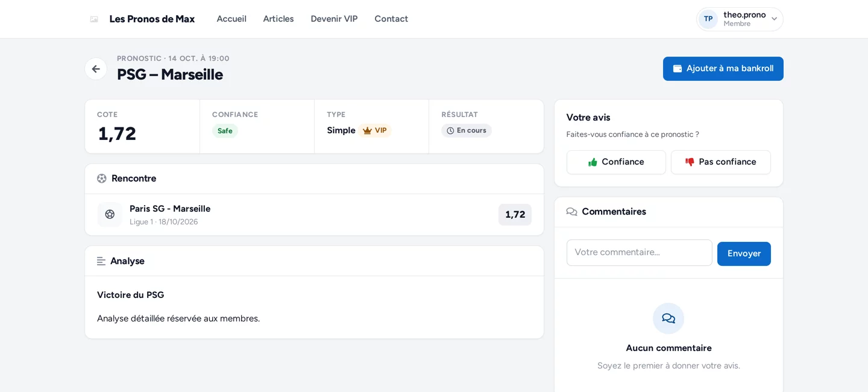Click the large 1,72 cote value
The width and height of the screenshot is (868, 392).
(x=117, y=134)
